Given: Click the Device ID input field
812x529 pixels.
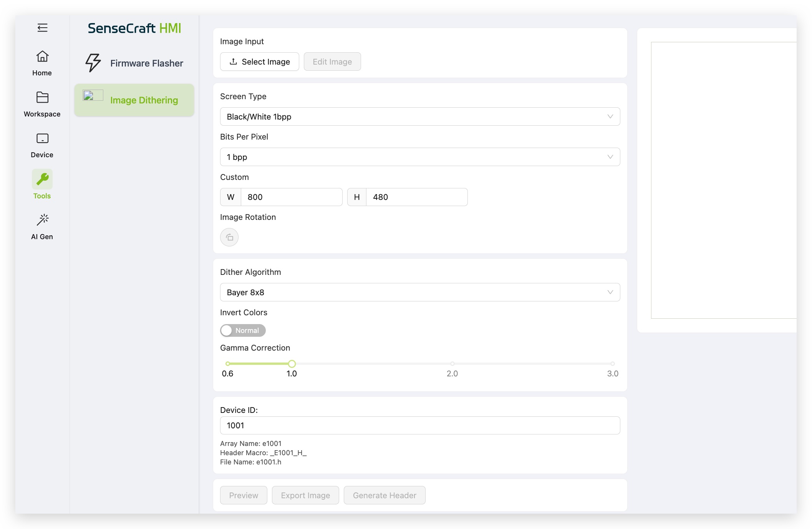Looking at the screenshot, I should [419, 426].
